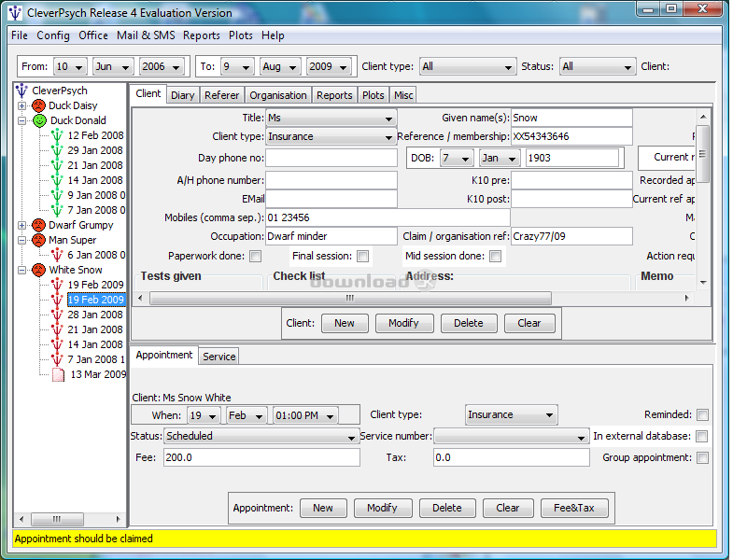Open the appointment Status dropdown showing Scheduled
Image resolution: width=747 pixels, height=560 pixels.
pos(261,436)
